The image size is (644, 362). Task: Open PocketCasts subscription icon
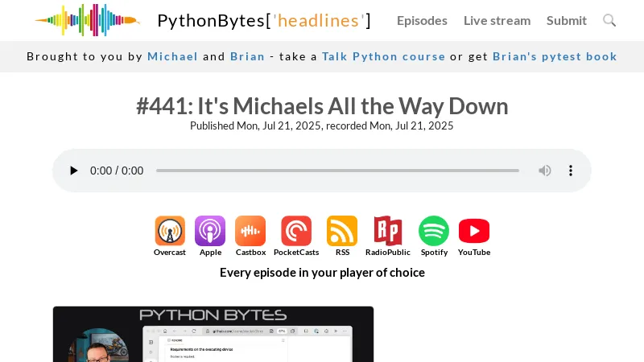tap(296, 231)
